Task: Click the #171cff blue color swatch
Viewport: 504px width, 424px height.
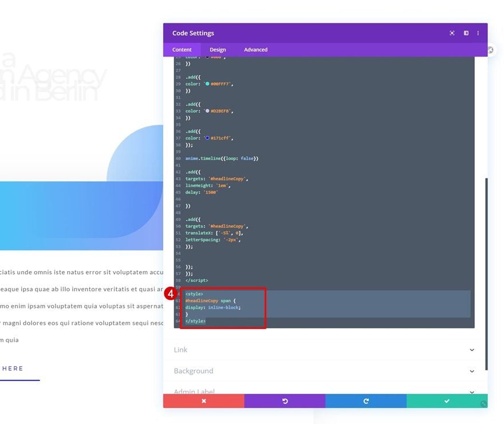Action: pos(207,138)
